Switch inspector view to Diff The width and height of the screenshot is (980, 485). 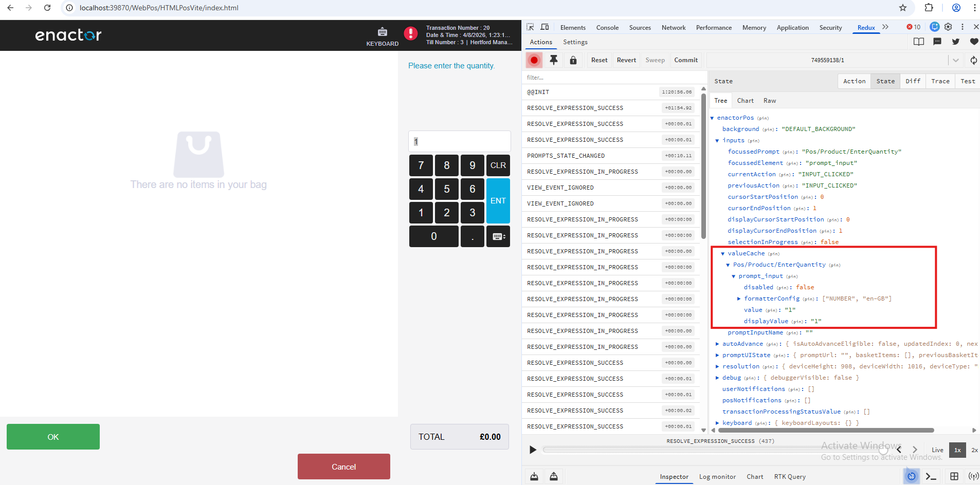[x=913, y=81]
